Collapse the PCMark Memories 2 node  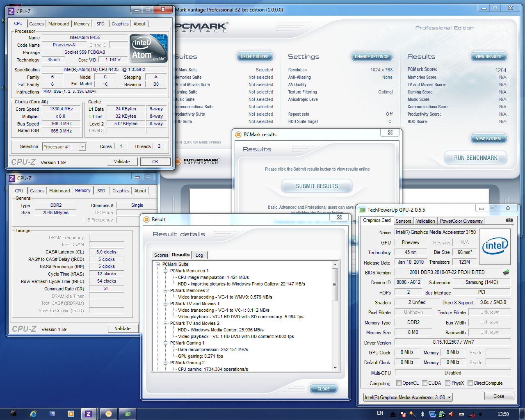166,291
